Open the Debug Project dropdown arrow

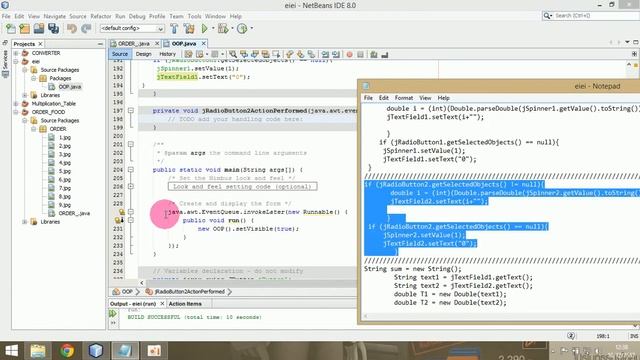[232, 28]
